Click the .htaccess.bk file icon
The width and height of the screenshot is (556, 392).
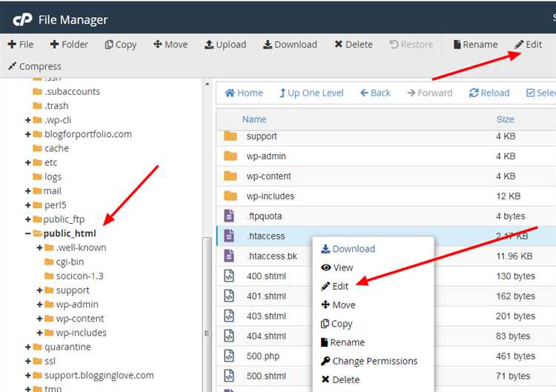tap(229, 256)
